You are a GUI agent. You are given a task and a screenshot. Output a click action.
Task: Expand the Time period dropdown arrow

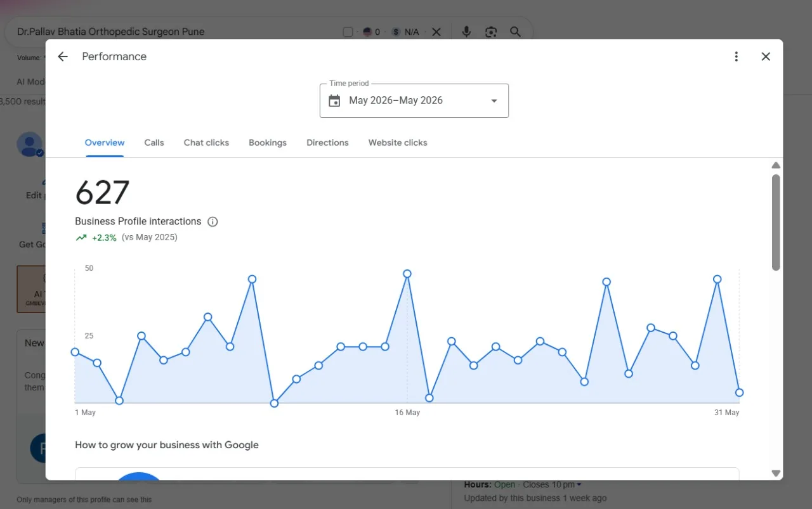494,101
